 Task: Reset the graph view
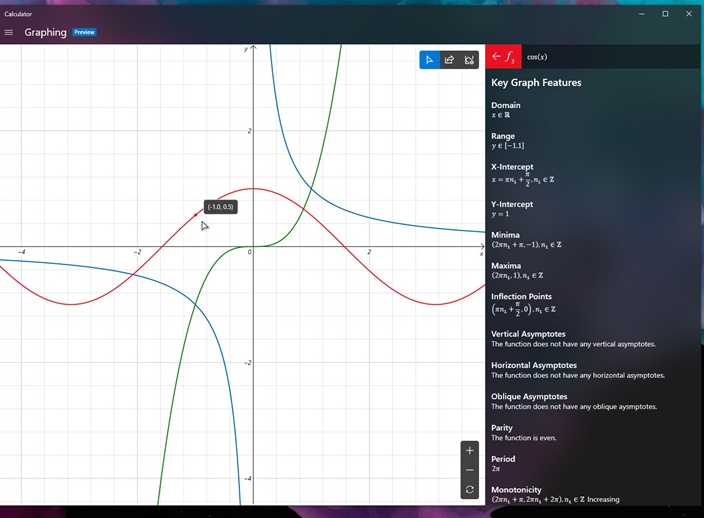[470, 490]
